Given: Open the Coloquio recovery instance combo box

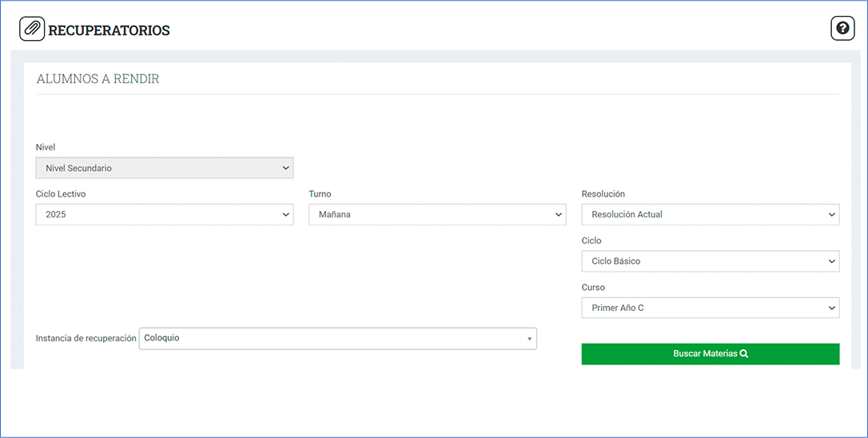Looking at the screenshot, I should coord(337,338).
